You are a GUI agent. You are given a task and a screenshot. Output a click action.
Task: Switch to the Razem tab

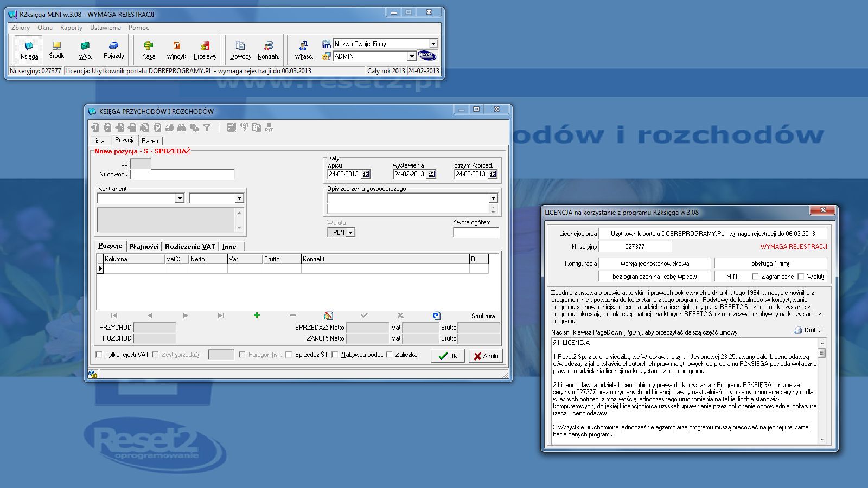(151, 141)
